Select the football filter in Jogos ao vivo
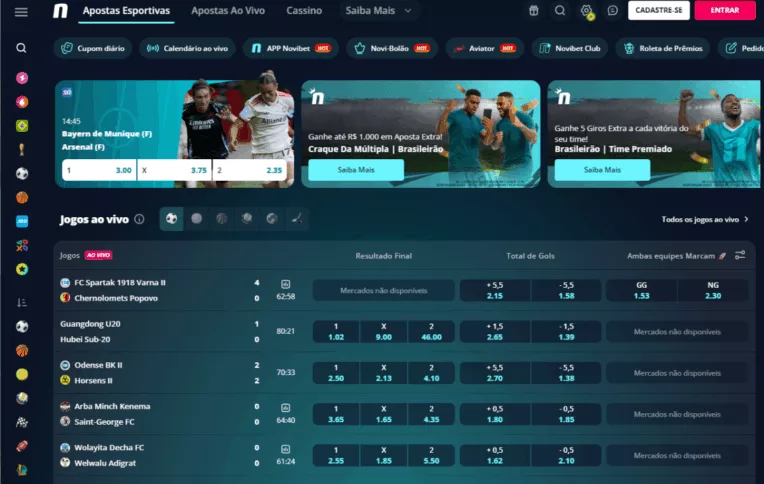This screenshot has height=484, width=764. pos(172,218)
